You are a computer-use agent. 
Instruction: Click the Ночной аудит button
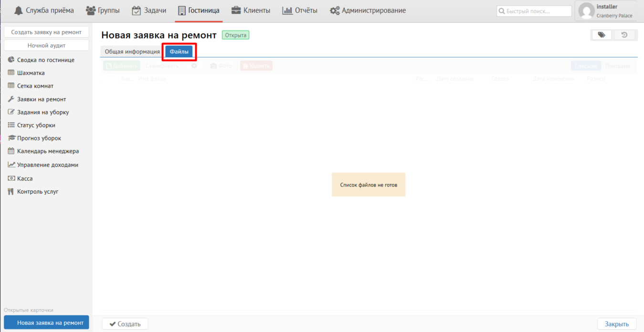[x=46, y=45]
